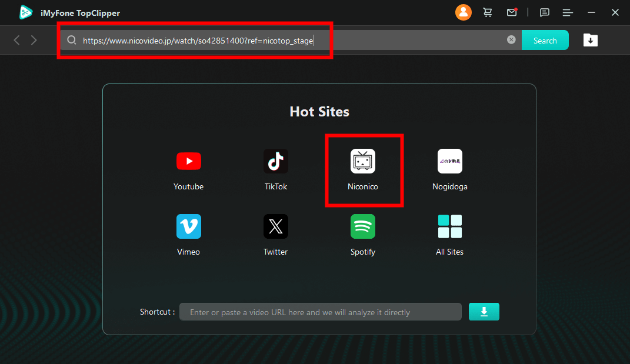
Task: Open the All Sites grid icon
Action: (450, 226)
